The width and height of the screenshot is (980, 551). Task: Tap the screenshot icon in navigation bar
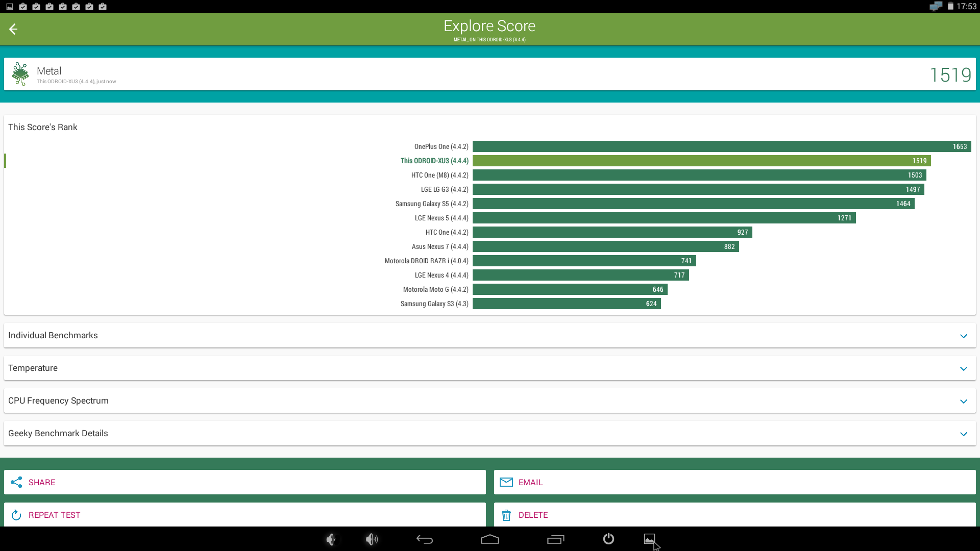(649, 539)
